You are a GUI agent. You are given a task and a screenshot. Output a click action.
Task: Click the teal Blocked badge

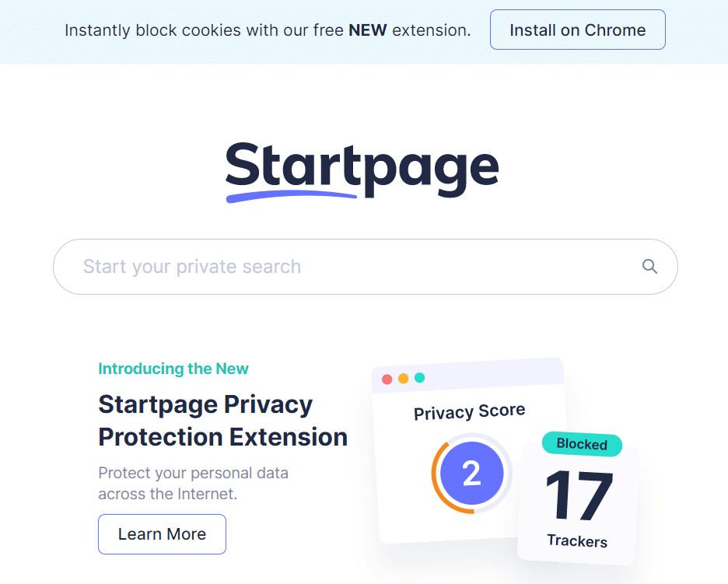tap(582, 444)
